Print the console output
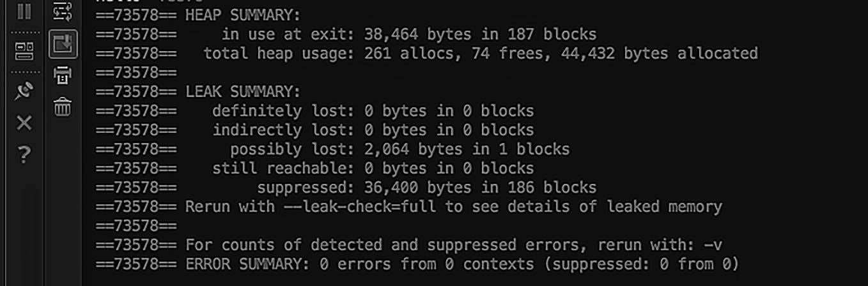This screenshot has height=286, width=868. point(63,75)
